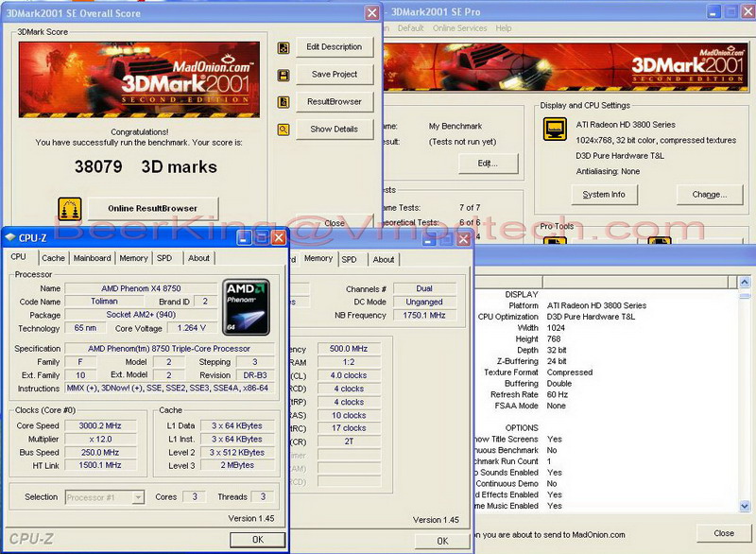This screenshot has width=756, height=554.
Task: Click the Cores value 3 in CPU-Z
Action: (195, 496)
